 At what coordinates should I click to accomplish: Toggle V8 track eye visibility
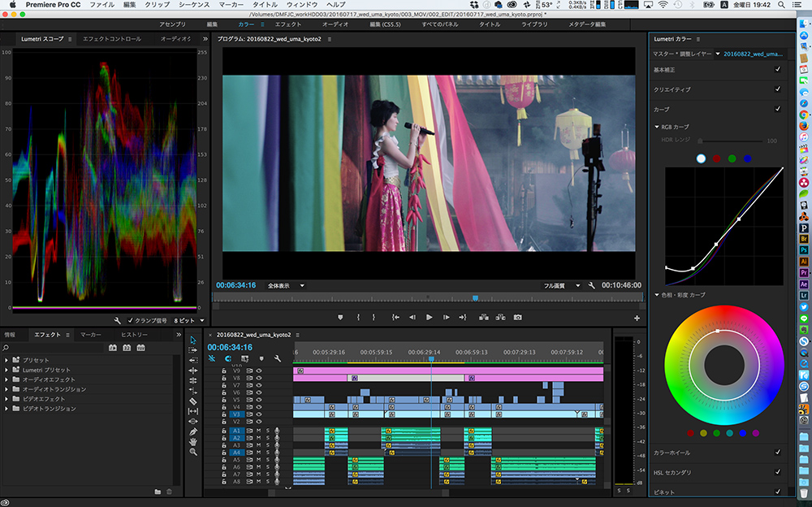(x=259, y=378)
